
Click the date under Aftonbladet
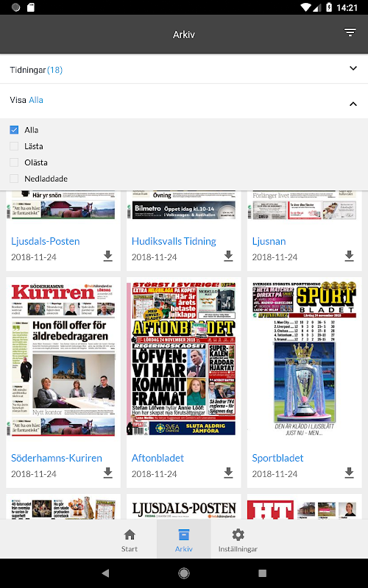point(154,474)
